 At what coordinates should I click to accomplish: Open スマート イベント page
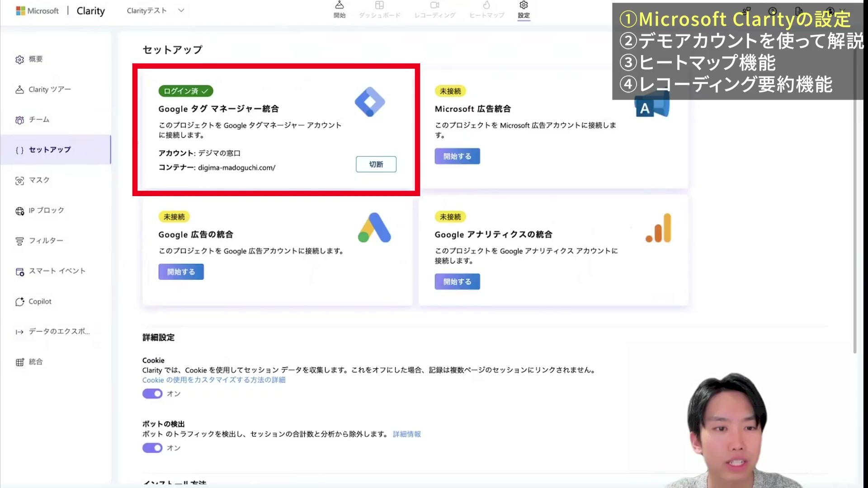tap(56, 271)
